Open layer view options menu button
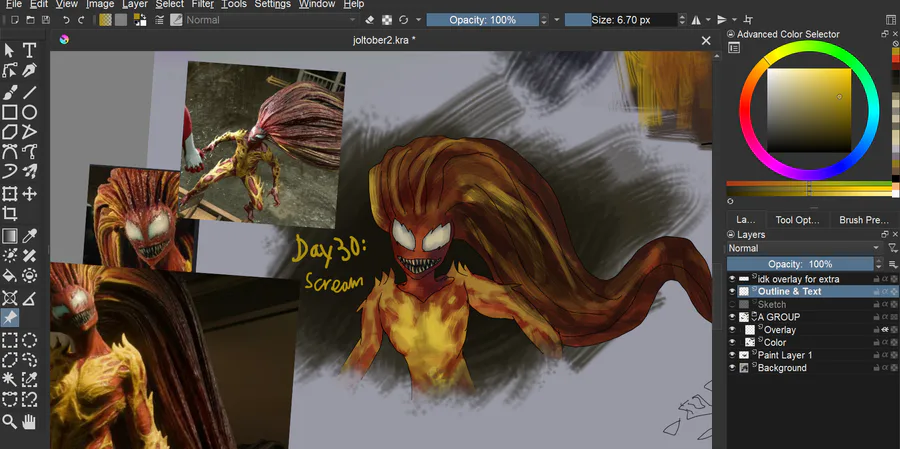The width and height of the screenshot is (900, 449). pos(893,264)
